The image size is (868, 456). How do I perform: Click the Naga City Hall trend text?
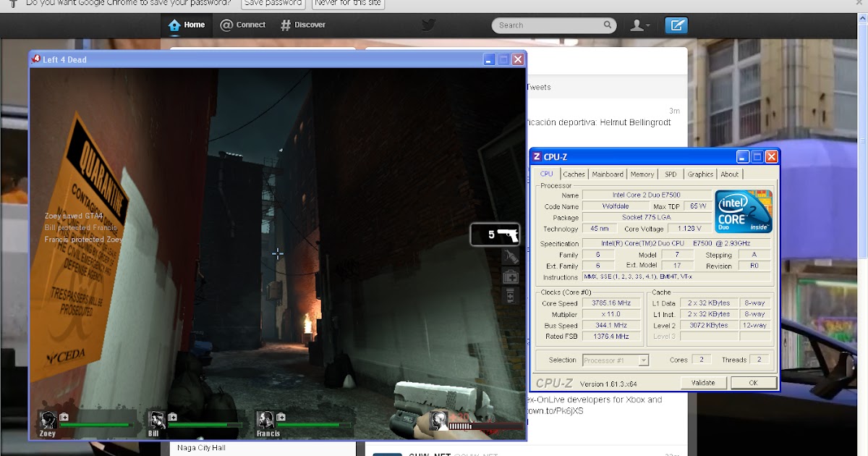(201, 448)
